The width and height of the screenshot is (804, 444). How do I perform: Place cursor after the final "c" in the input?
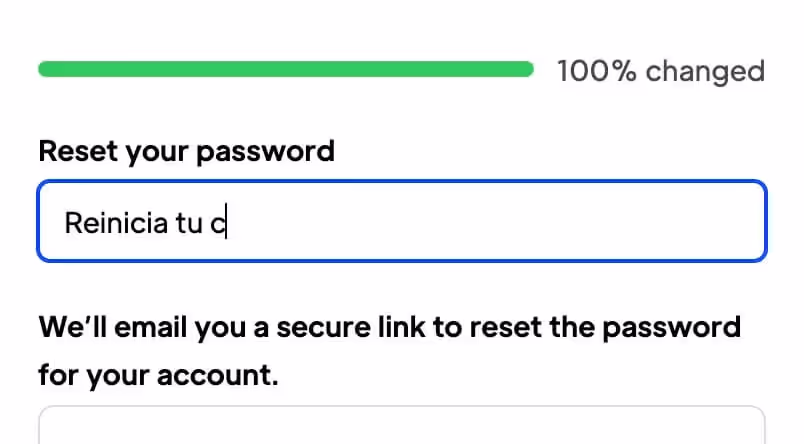[x=228, y=223]
